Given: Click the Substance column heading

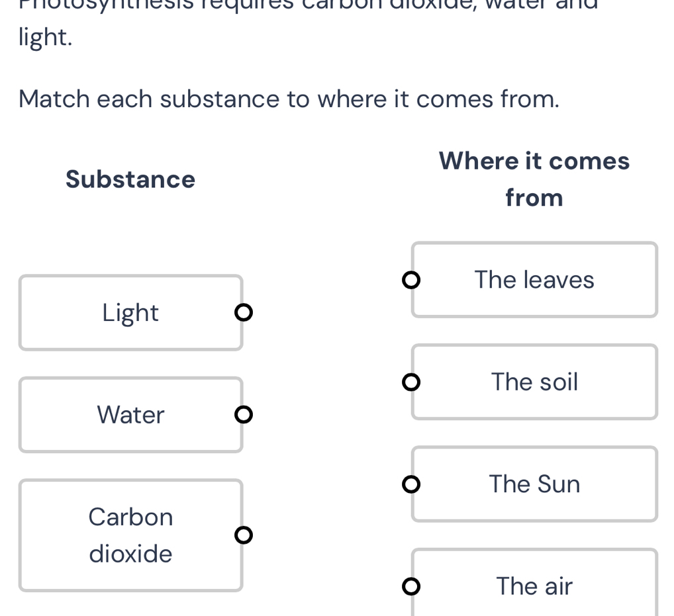Looking at the screenshot, I should click(x=130, y=179).
